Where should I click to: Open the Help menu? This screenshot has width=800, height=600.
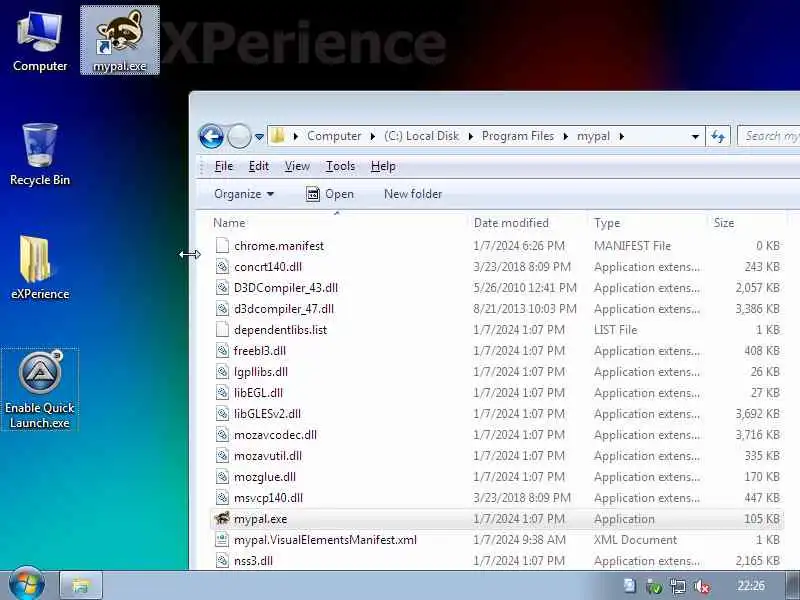click(383, 166)
